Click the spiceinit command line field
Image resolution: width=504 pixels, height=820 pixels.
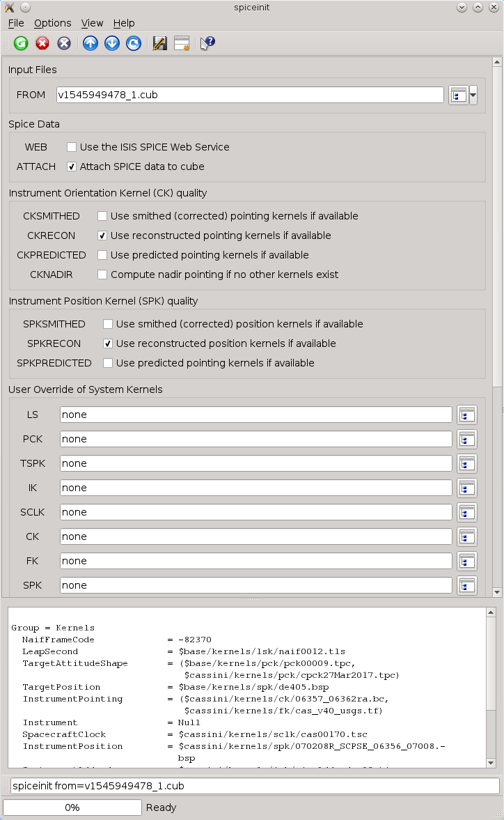pyautogui.click(x=251, y=785)
